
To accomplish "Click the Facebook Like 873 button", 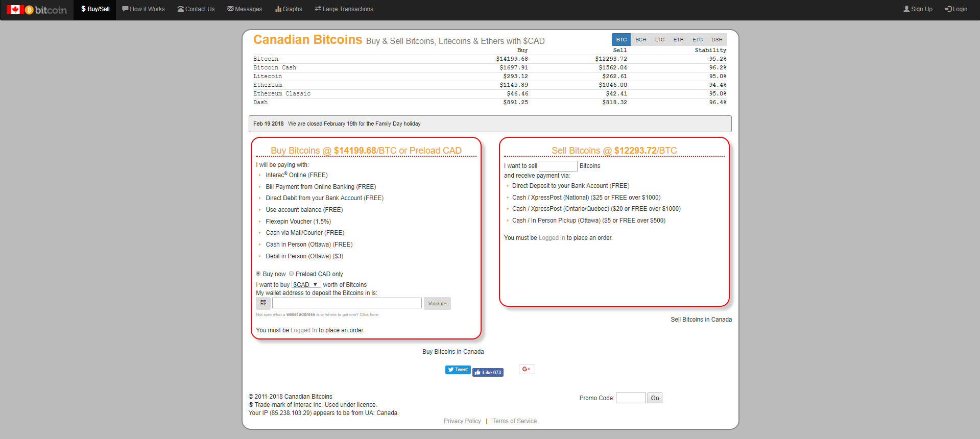I will 488,373.
